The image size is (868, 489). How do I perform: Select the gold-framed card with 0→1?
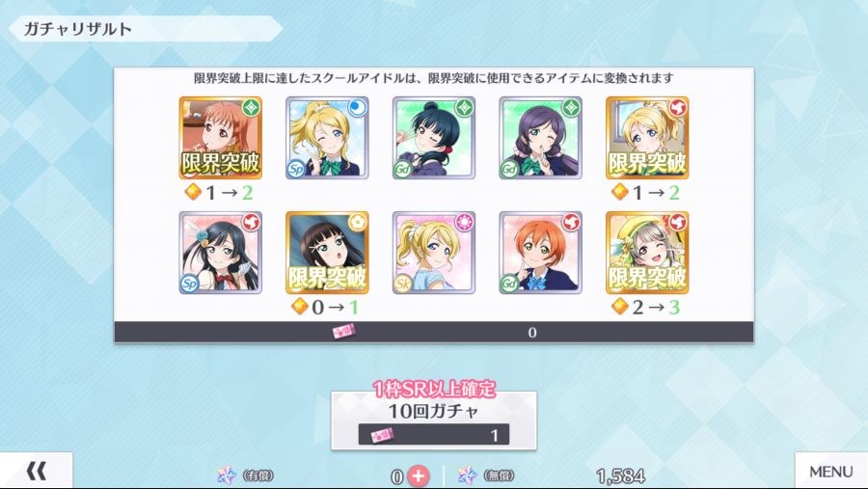click(x=327, y=253)
